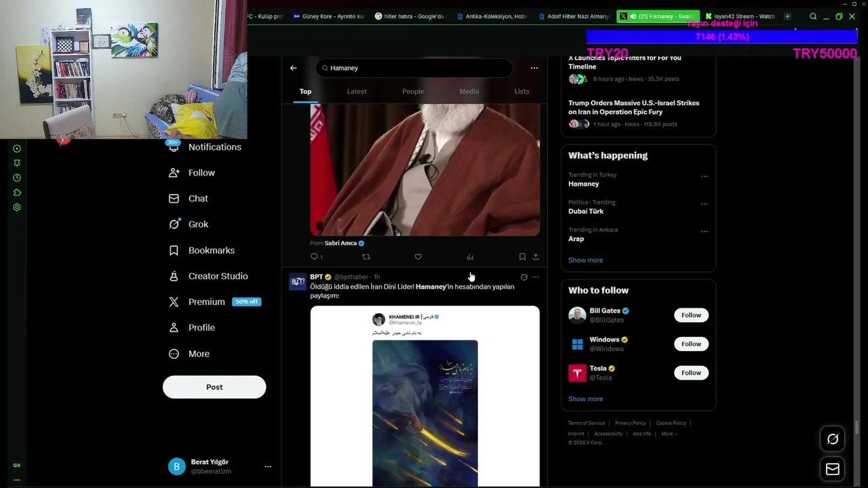Open Opera sidebar three-dot setup menu
This screenshot has width=868, height=488.
coord(17,480)
